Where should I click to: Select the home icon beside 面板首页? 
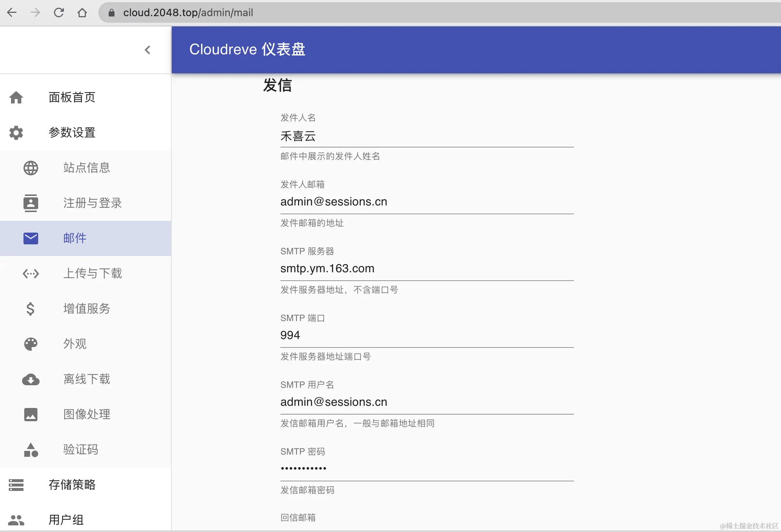tap(16, 97)
